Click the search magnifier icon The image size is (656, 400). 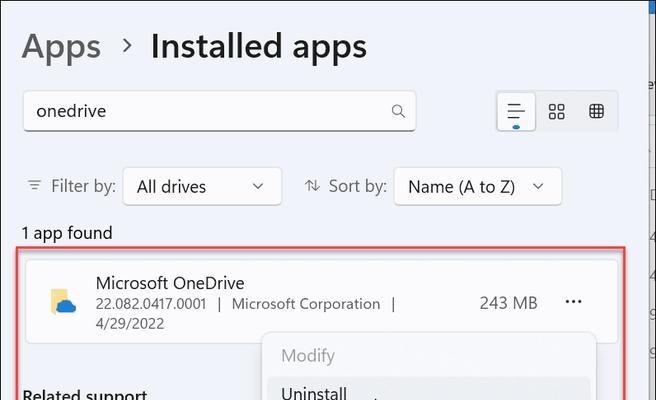pyautogui.click(x=398, y=111)
